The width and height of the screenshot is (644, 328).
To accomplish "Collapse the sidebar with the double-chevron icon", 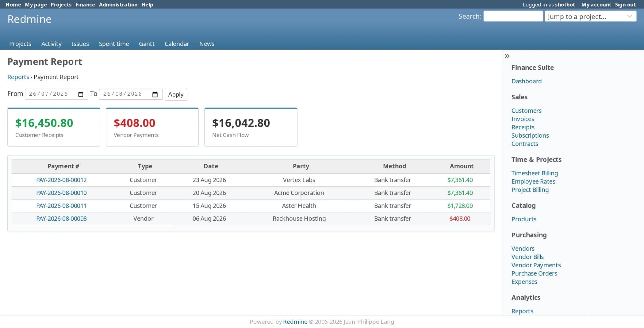I will 507,56.
